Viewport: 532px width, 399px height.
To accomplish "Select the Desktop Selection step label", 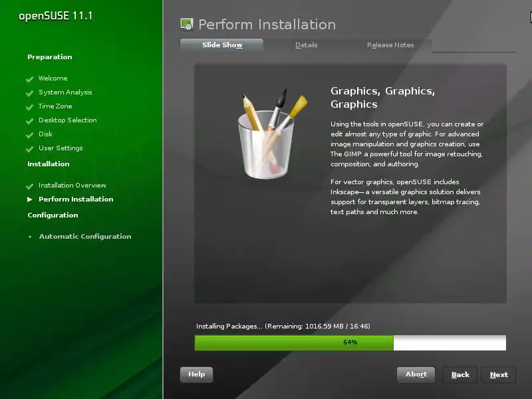I will click(68, 120).
